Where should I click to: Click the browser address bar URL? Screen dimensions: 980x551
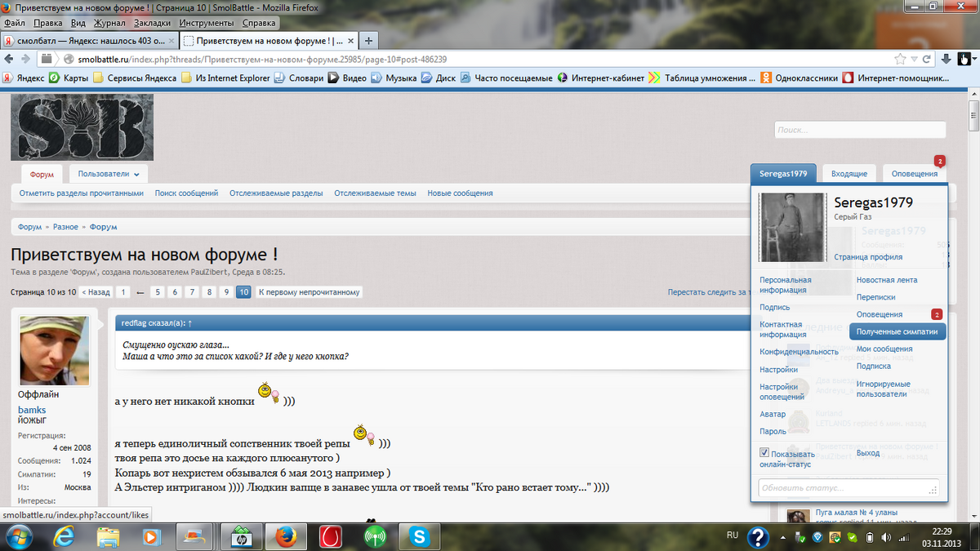click(261, 59)
